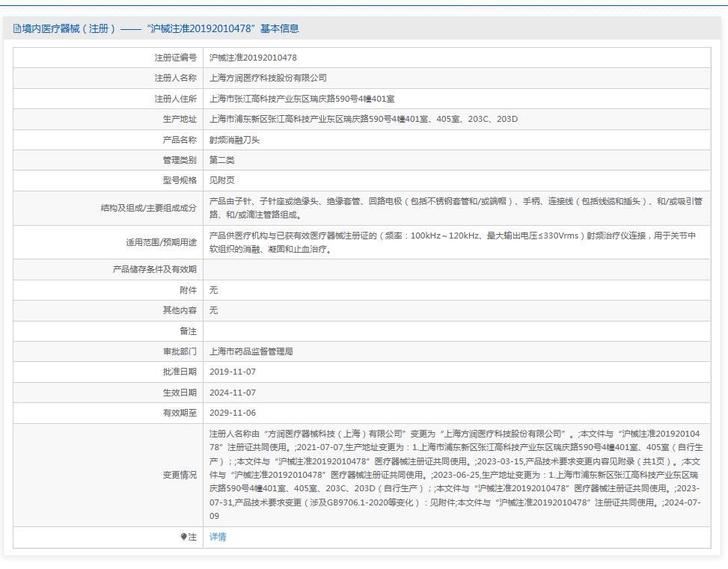728x569 pixels.
Task: Click the label 结构及组成/主要组成成分
Action: click(x=149, y=208)
